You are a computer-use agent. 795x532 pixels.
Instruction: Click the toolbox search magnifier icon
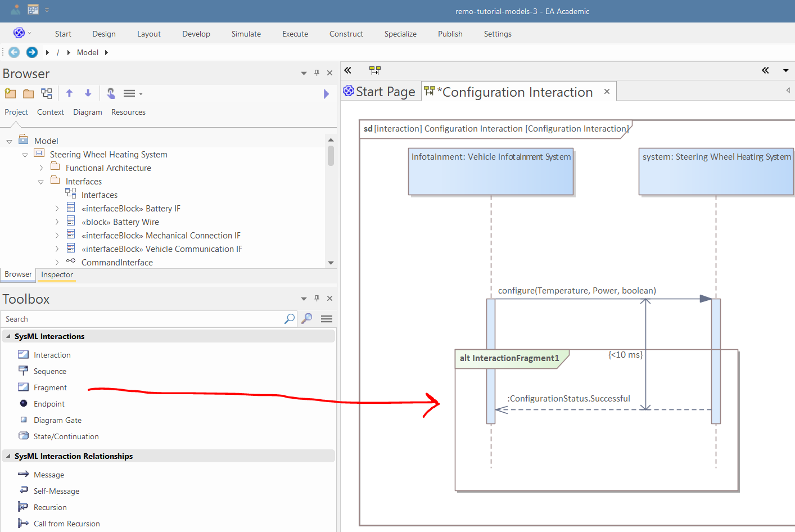(x=290, y=319)
